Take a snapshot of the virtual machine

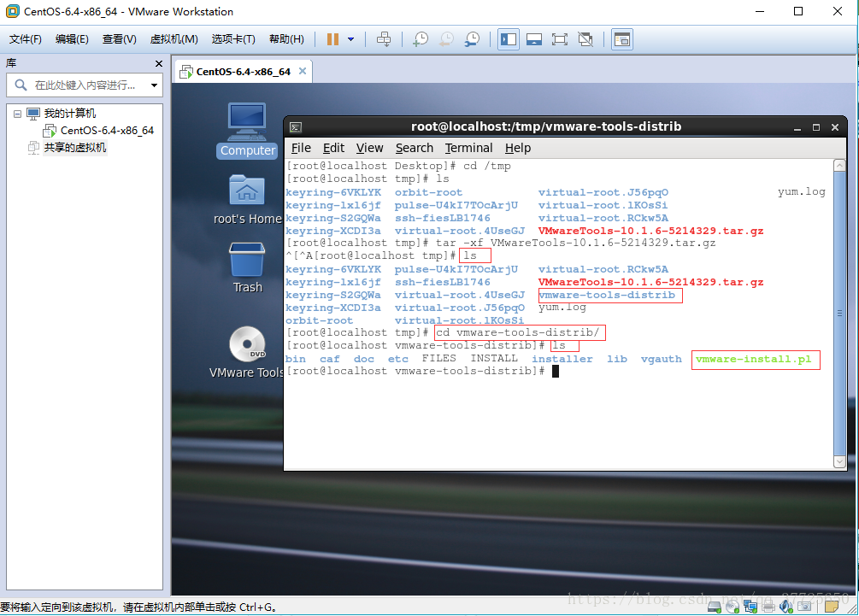click(421, 39)
